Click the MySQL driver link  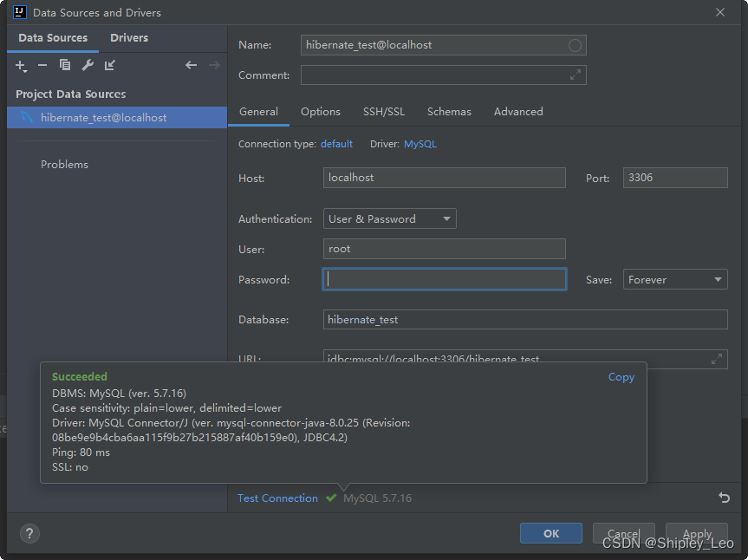tap(420, 144)
